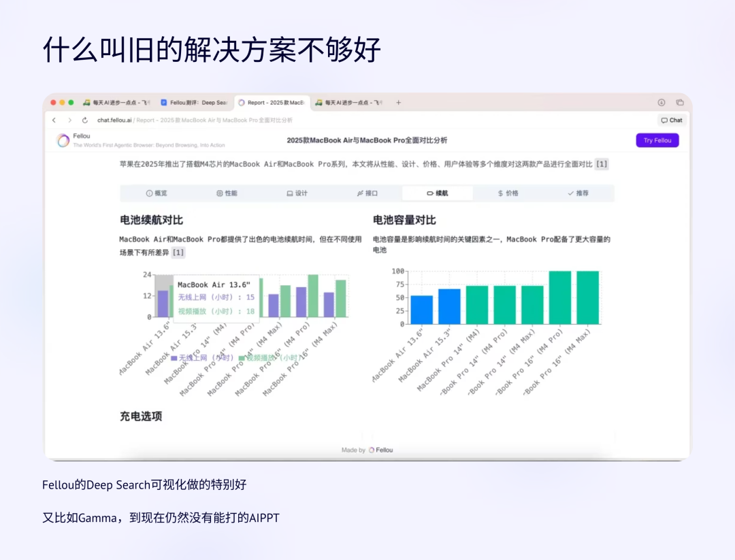Click the slide title 什么叫旧的解决方案不够好

[x=212, y=49]
